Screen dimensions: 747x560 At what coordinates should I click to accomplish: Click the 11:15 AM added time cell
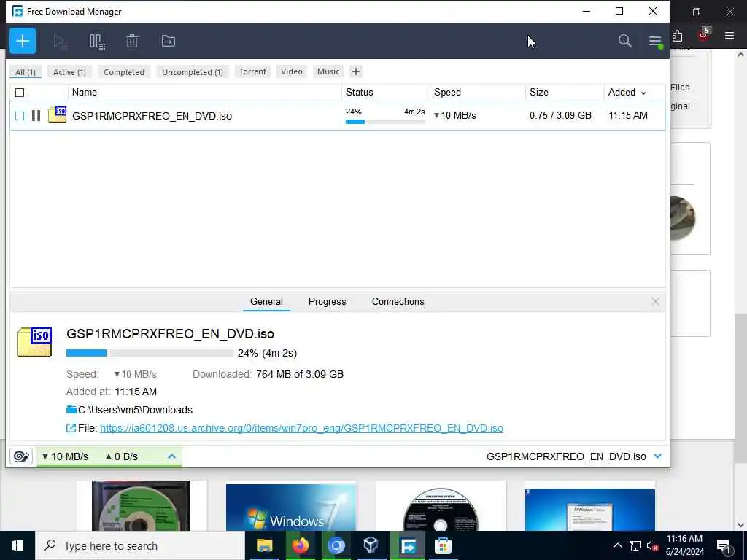coord(628,115)
